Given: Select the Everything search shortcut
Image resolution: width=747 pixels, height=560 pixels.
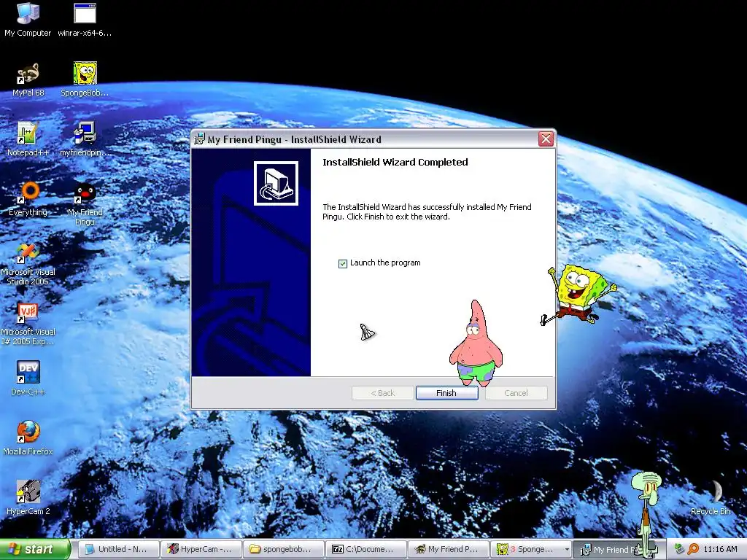Looking at the screenshot, I should tap(28, 199).
